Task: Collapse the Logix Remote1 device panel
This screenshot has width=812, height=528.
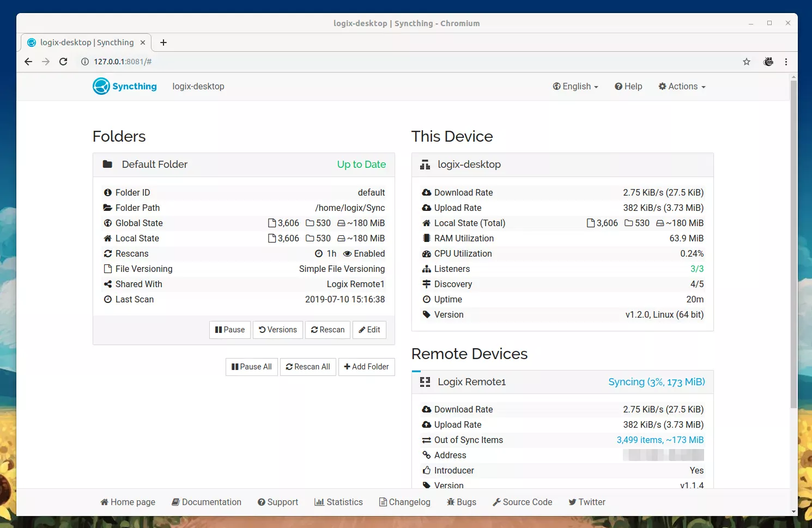Action: click(472, 381)
